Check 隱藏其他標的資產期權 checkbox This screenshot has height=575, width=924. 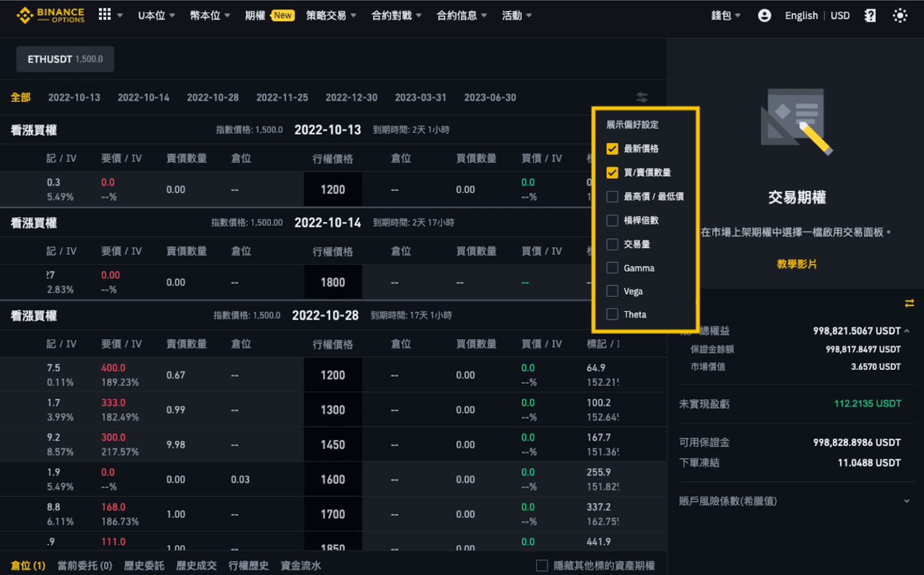(542, 565)
